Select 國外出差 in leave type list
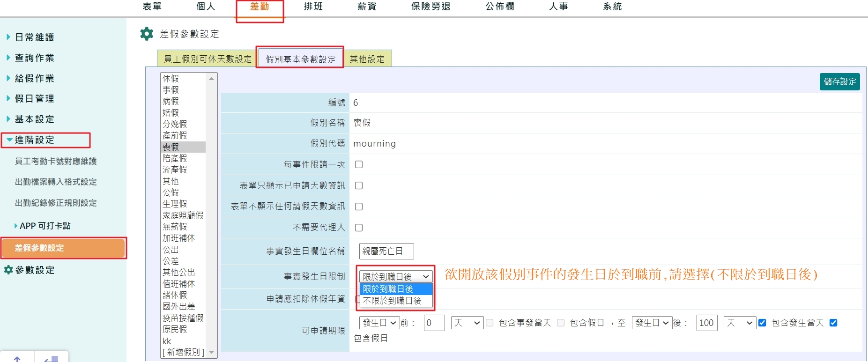 click(x=183, y=306)
